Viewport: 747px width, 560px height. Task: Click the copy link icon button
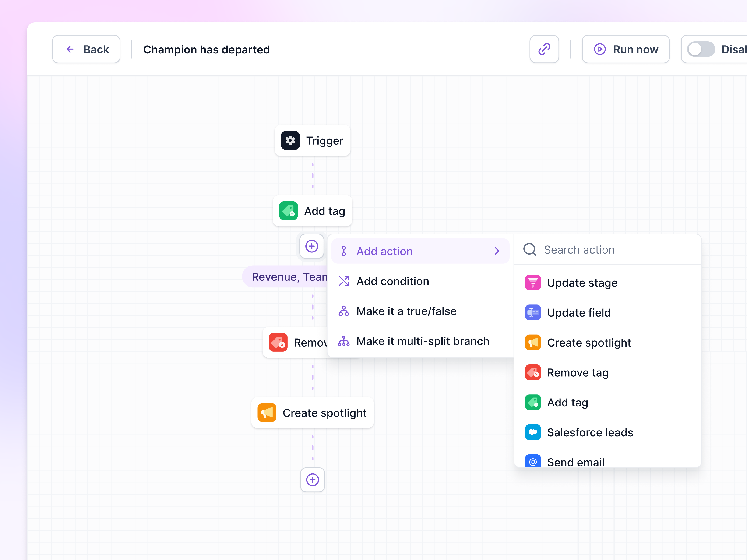coord(544,49)
